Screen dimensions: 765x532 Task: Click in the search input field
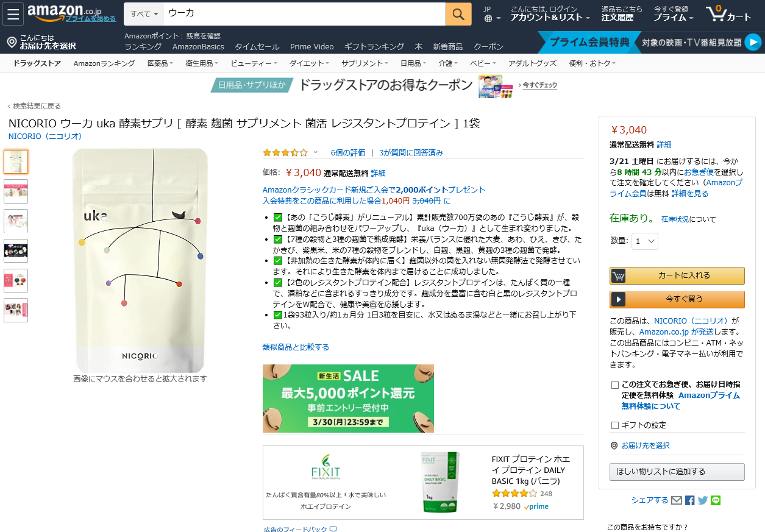click(x=304, y=14)
